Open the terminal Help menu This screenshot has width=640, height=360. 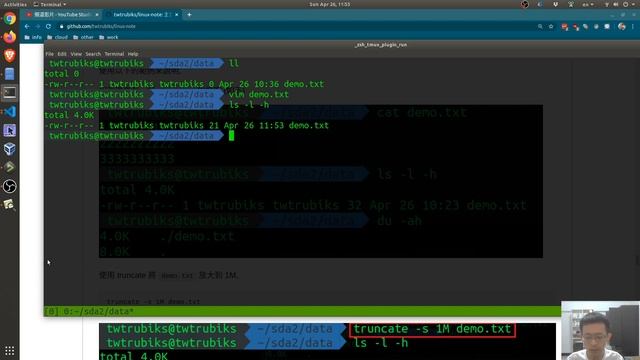click(x=133, y=54)
